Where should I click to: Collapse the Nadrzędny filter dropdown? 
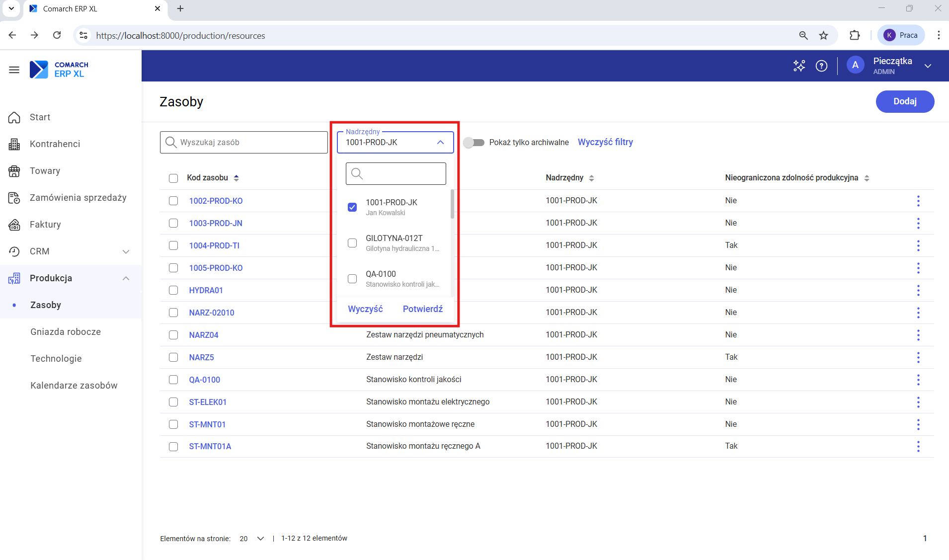point(440,143)
